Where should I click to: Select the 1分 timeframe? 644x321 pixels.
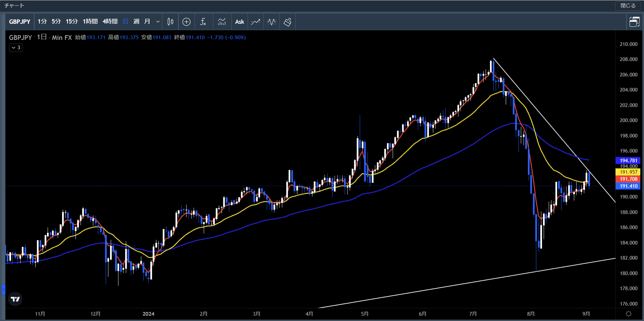coord(42,21)
